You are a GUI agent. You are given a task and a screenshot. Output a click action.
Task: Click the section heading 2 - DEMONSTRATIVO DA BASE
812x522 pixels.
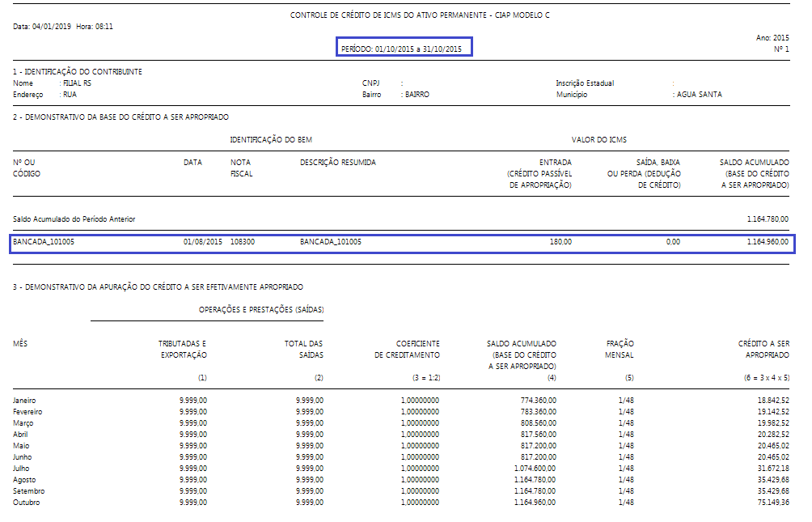(x=121, y=117)
